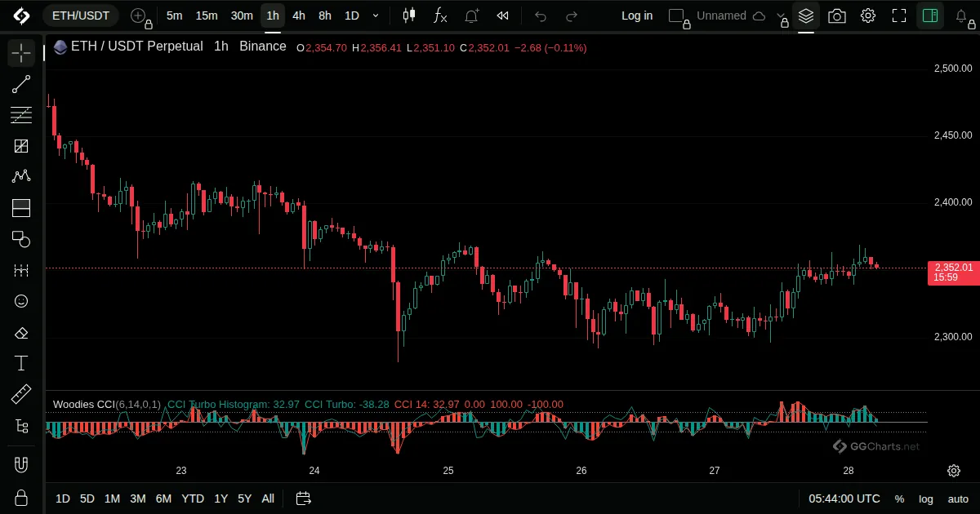Switch to 8h timeframe
This screenshot has height=514, width=980.
pos(325,16)
